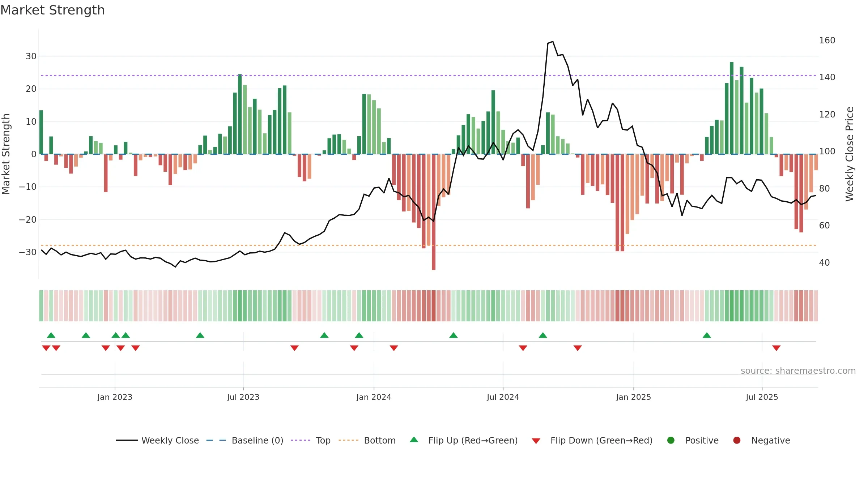The height and width of the screenshot is (488, 868).
Task: Click the purple dotted Top threshold line
Action: click(x=429, y=76)
